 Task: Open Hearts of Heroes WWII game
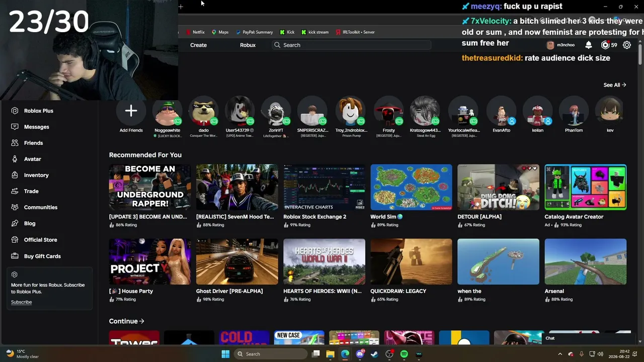pyautogui.click(x=324, y=261)
